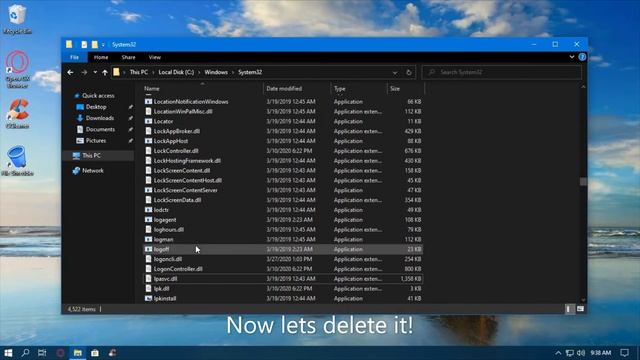
Task: Open Opera GX from the taskbar
Action: [60, 353]
